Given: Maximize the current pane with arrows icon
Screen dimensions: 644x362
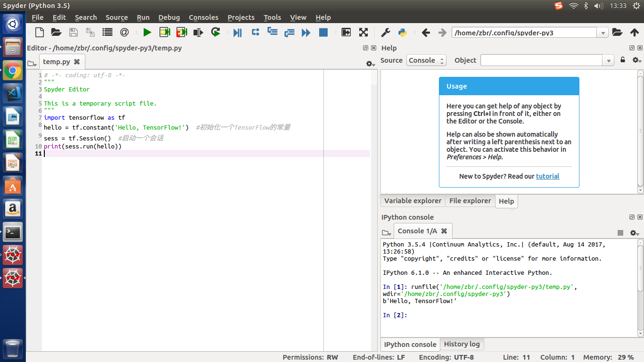Looking at the screenshot, I should [x=363, y=32].
